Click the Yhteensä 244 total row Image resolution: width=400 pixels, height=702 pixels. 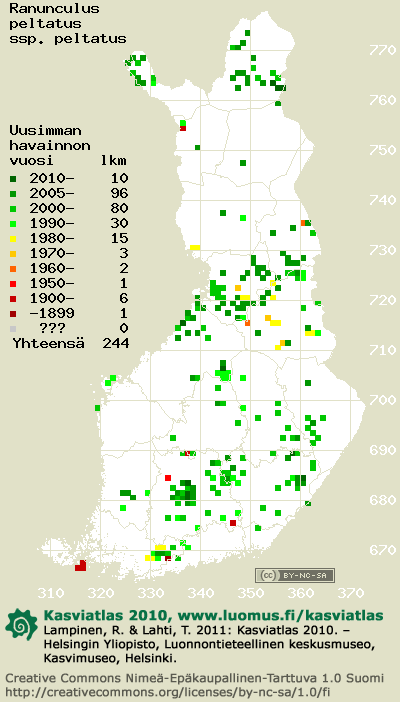(71, 343)
